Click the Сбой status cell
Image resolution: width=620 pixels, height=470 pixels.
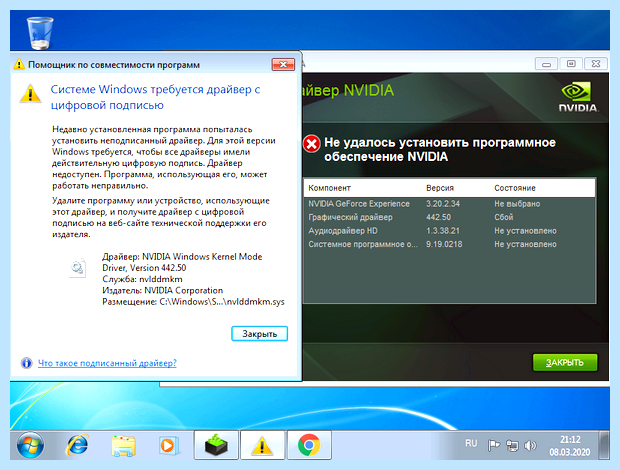[504, 217]
